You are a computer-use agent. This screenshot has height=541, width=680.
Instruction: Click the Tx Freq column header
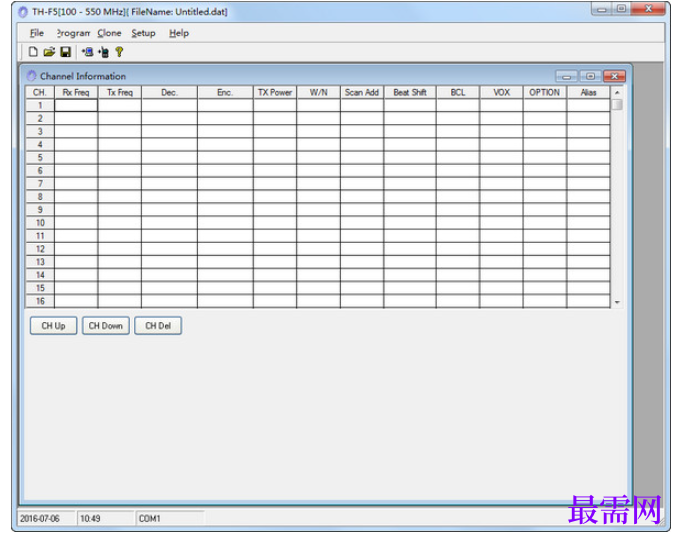point(120,92)
